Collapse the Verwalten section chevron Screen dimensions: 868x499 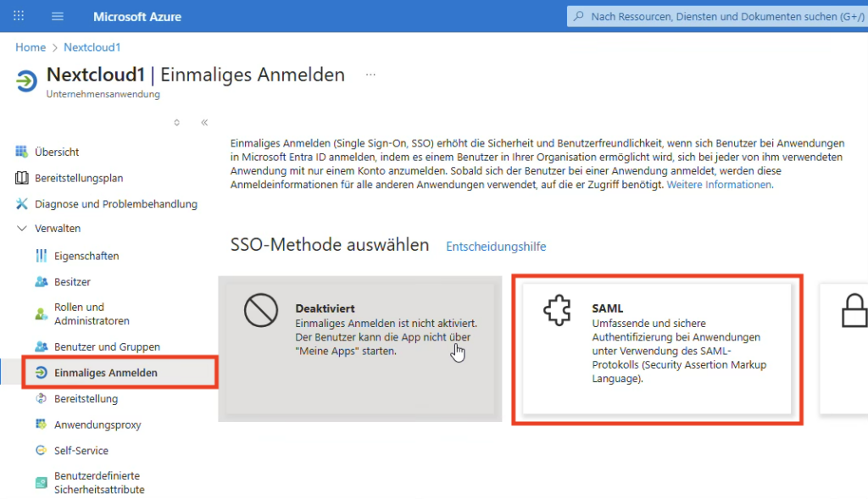pyautogui.click(x=22, y=229)
